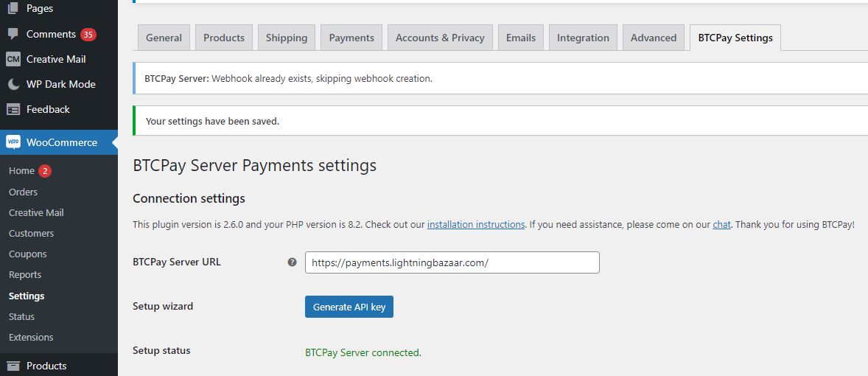The image size is (868, 376).
Task: Open the Payments tab
Action: [351, 38]
